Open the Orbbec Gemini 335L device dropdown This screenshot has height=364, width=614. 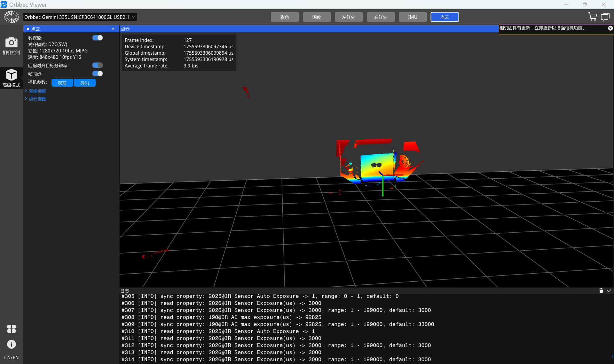click(x=80, y=17)
